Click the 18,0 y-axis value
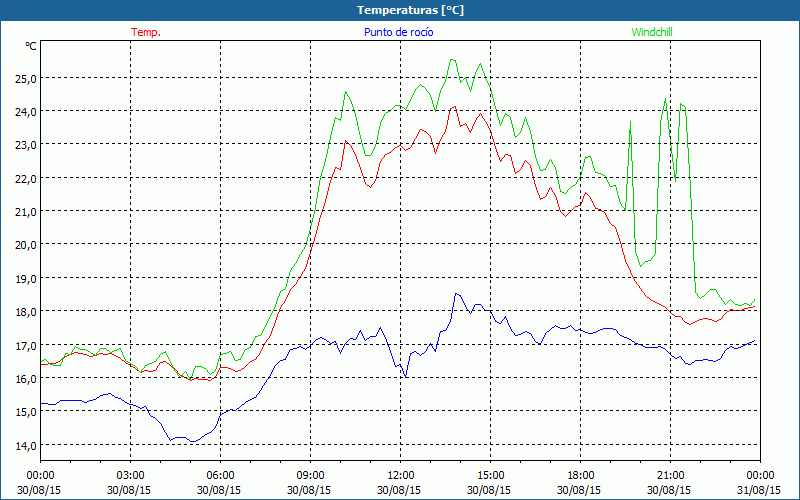The image size is (800, 500). (x=26, y=311)
